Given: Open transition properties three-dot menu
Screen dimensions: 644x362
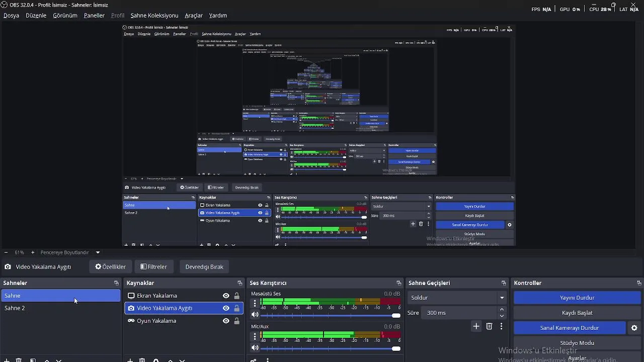Looking at the screenshot, I should click(501, 326).
